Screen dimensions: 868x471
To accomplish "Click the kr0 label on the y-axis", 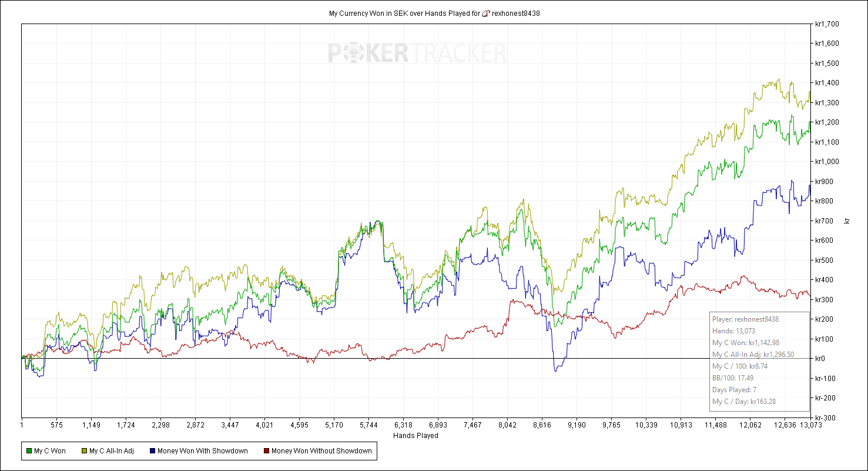I will 820,359.
